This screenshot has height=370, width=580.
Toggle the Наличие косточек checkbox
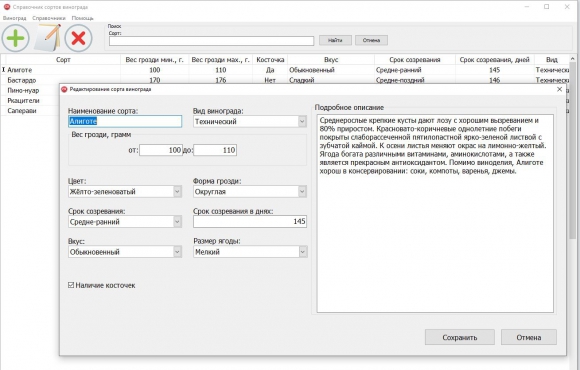pyautogui.click(x=71, y=285)
